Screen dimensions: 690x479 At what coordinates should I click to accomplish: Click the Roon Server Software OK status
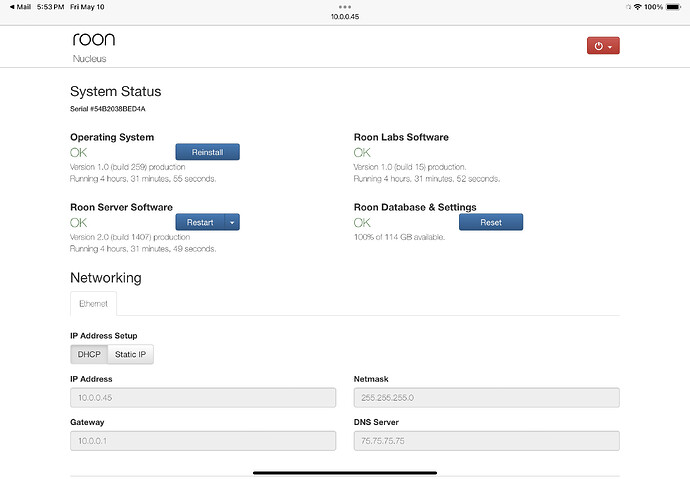point(78,223)
